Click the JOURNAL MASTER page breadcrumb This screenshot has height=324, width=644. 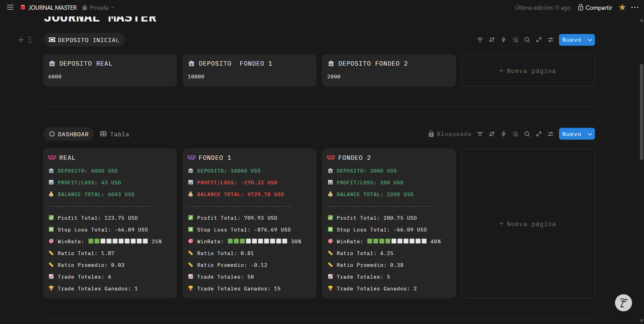pos(48,7)
